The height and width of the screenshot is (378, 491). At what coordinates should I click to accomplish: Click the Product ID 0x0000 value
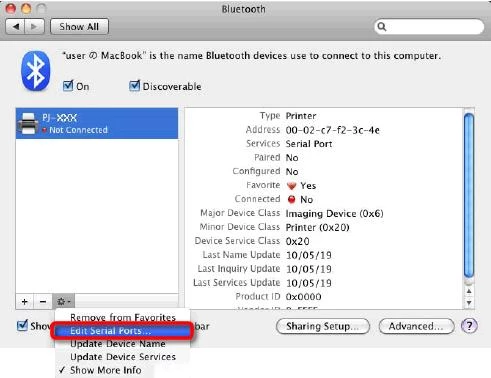[x=303, y=297]
